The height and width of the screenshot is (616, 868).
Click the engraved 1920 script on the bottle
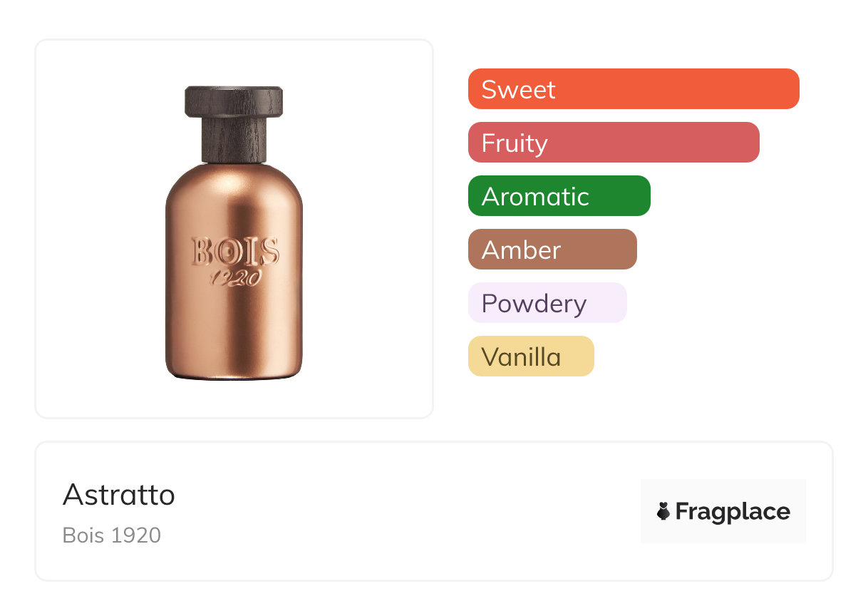click(x=234, y=277)
